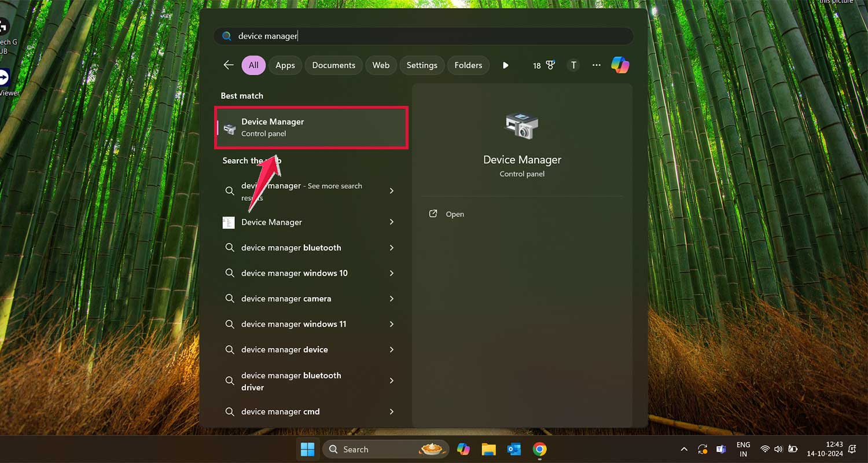Open Google Chrome from the taskbar
The width and height of the screenshot is (868, 463).
[x=539, y=449]
